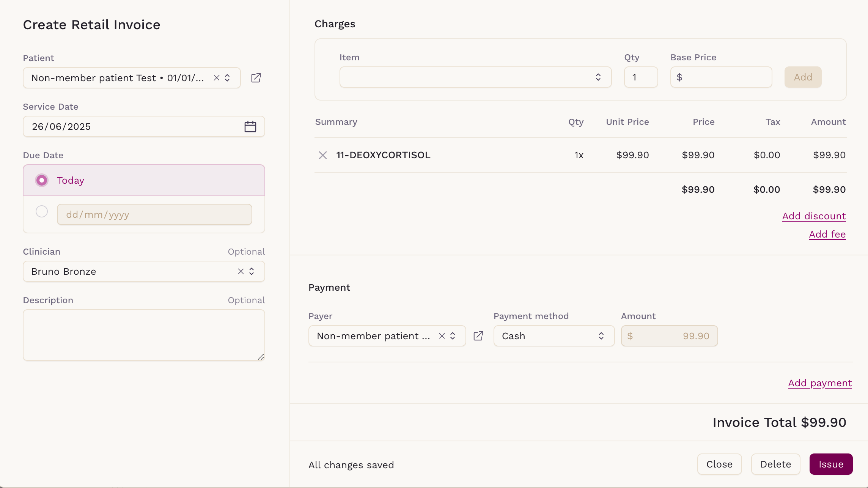868x488 pixels.
Task: Open payer record external link
Action: [478, 336]
